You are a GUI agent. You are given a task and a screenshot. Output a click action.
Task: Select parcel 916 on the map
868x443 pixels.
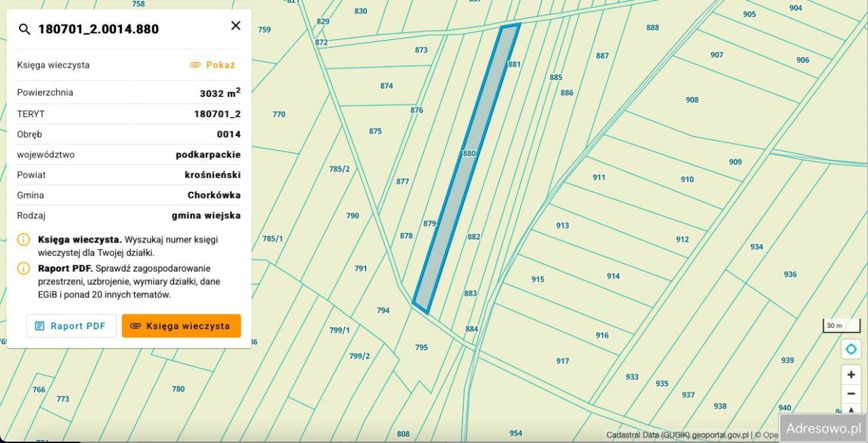[x=602, y=335]
